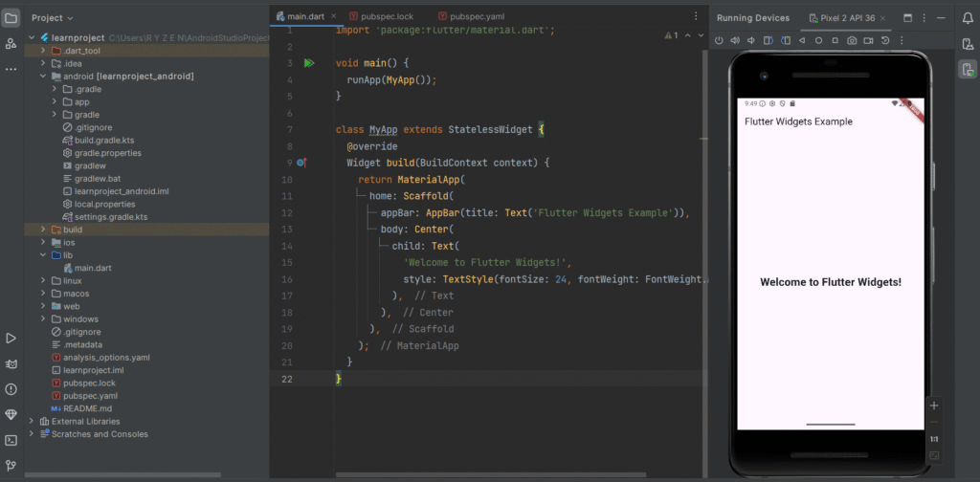Toggle the Running Devices tool window button
The width and height of the screenshot is (980, 482).
[968, 69]
